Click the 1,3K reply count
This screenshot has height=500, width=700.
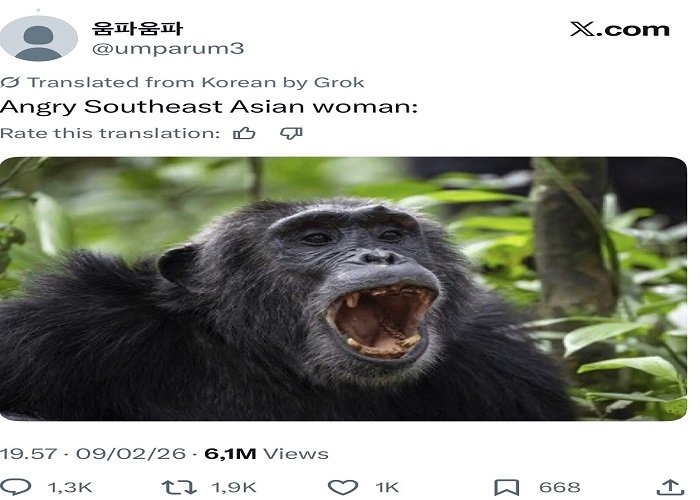pos(70,487)
